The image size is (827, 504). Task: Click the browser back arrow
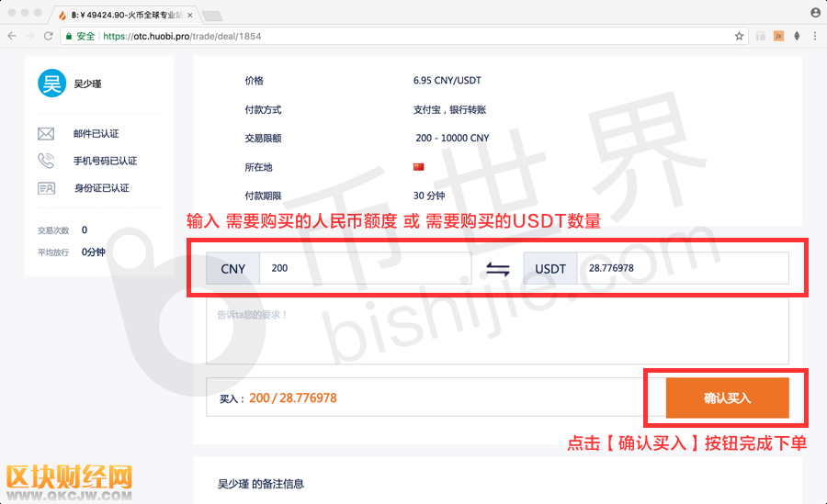pos(12,36)
